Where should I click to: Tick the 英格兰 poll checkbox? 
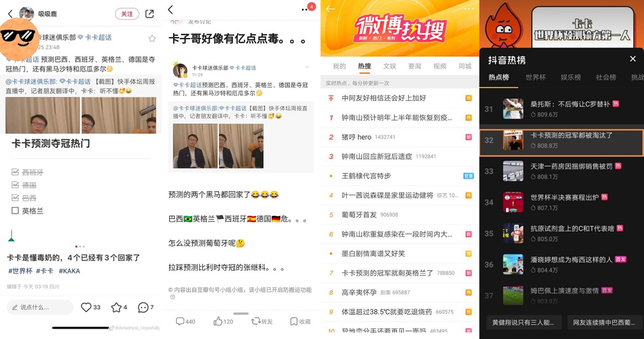pos(15,211)
